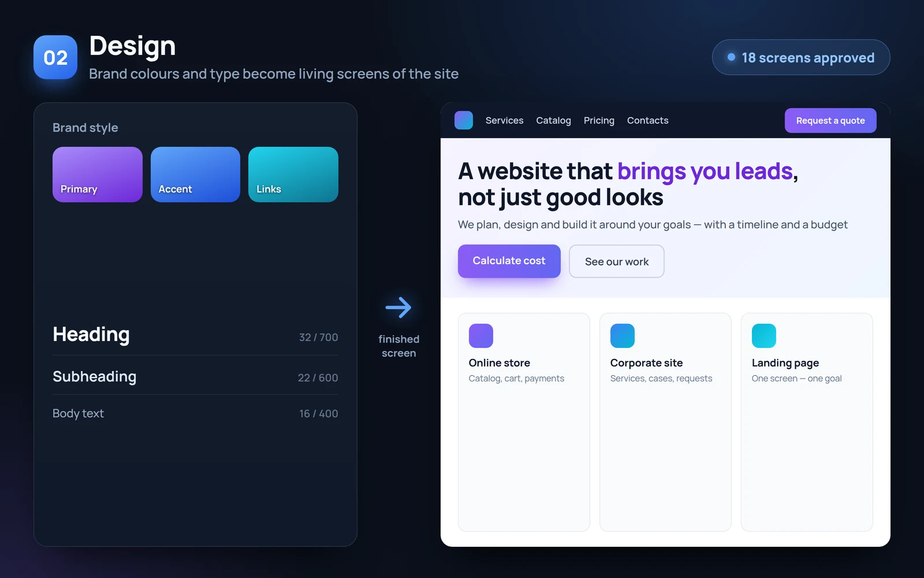924x578 pixels.
Task: Select the Accent blue swatch
Action: click(x=195, y=175)
